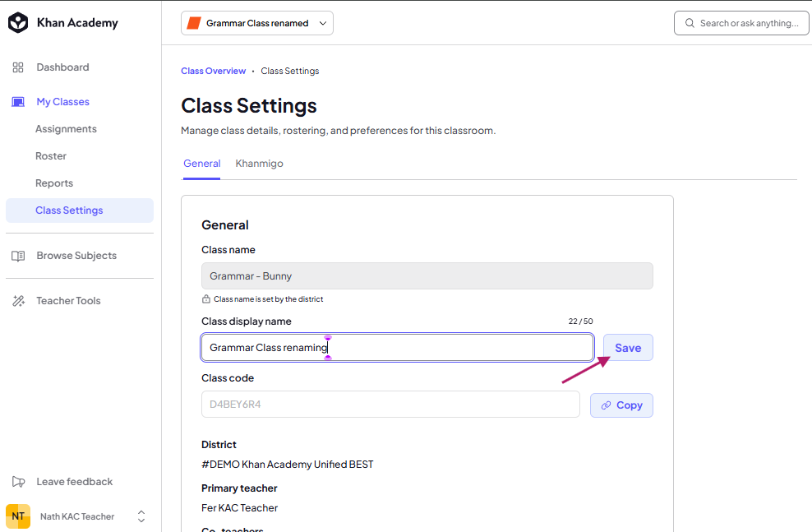
Task: Click the Fer KAC Teacher name
Action: coord(240,508)
